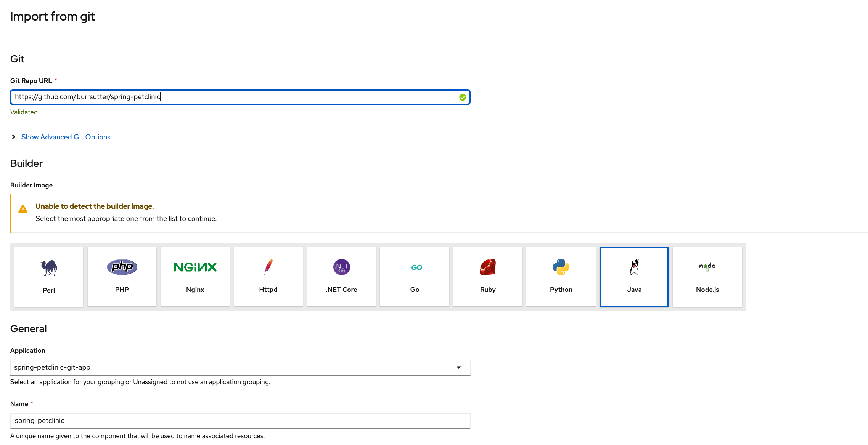The height and width of the screenshot is (445, 868).
Task: Click Show Advanced Git Options link
Action: (66, 137)
